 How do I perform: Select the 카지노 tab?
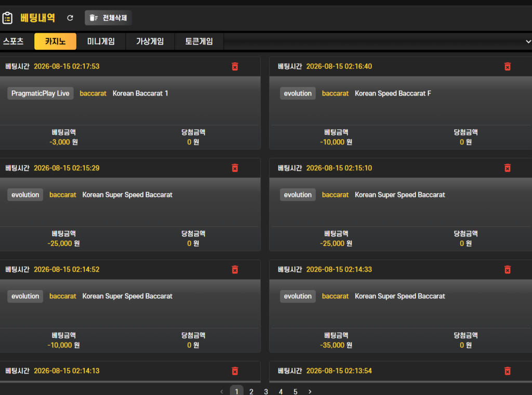(x=55, y=42)
